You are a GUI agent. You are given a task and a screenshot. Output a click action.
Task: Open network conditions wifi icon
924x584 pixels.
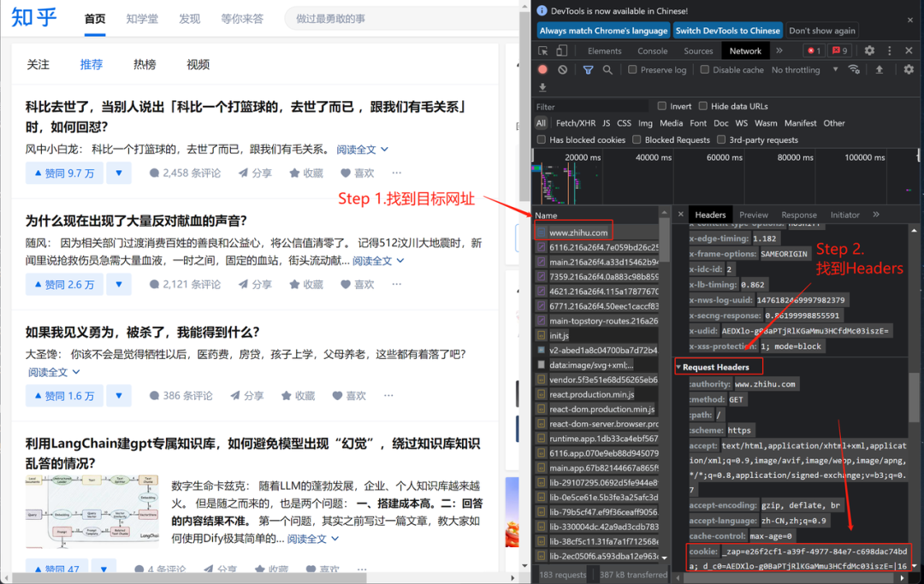pyautogui.click(x=854, y=69)
